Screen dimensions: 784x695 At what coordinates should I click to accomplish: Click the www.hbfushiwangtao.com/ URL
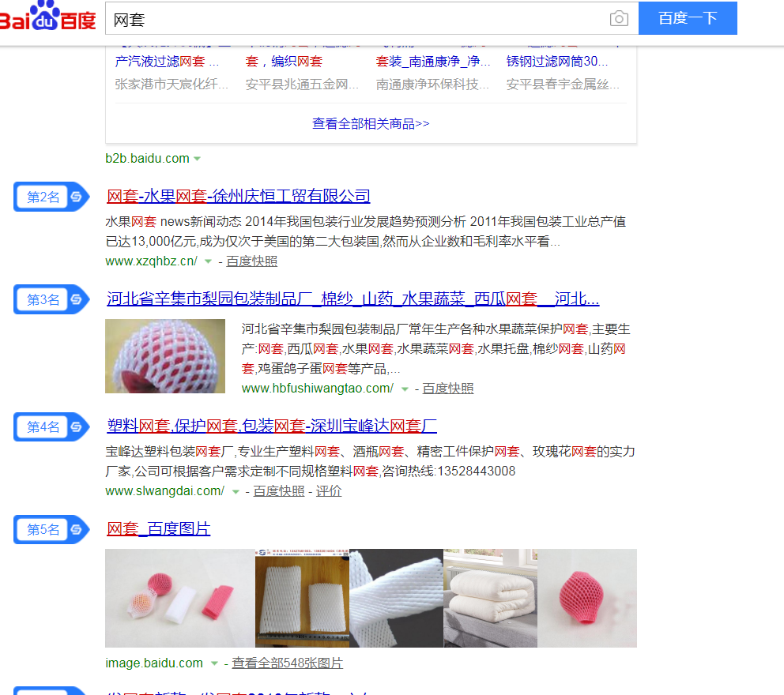point(318,389)
